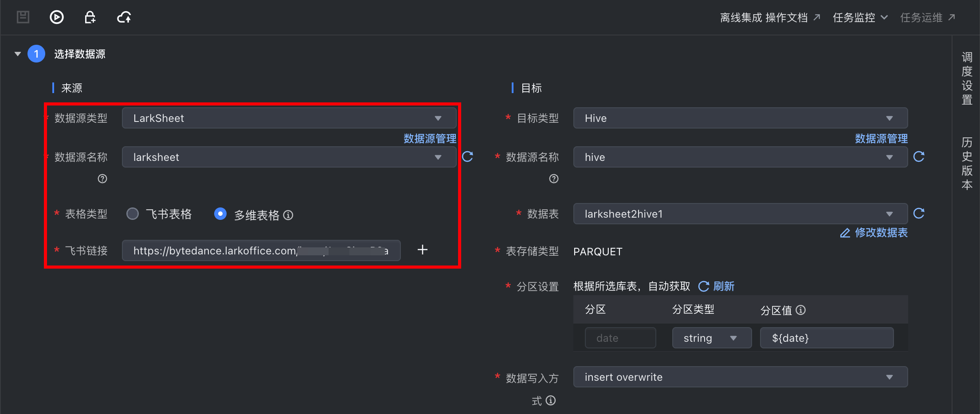Viewport: 980px width, 414px height.
Task: Select the 多维表格 radio option
Action: (220, 214)
